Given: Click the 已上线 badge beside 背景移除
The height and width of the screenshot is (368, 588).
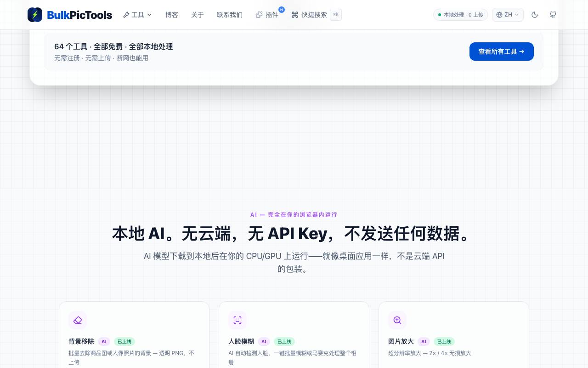Looking at the screenshot, I should (x=124, y=341).
